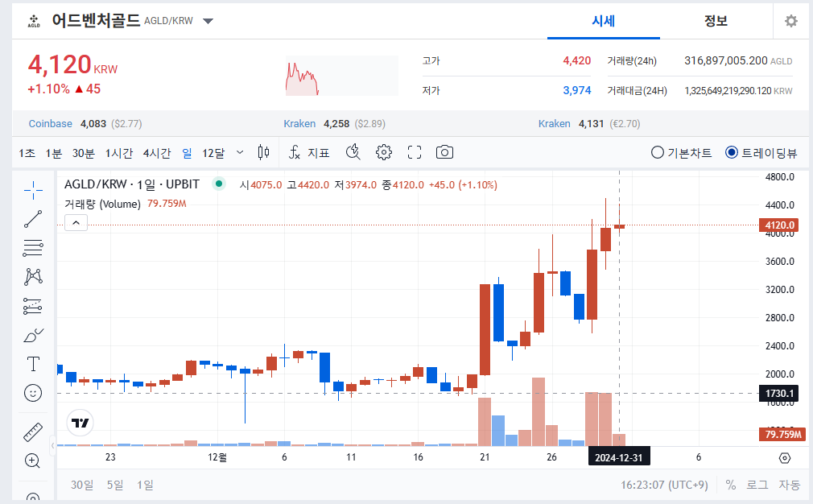Click the 1730.1 crosshair price label

click(778, 394)
